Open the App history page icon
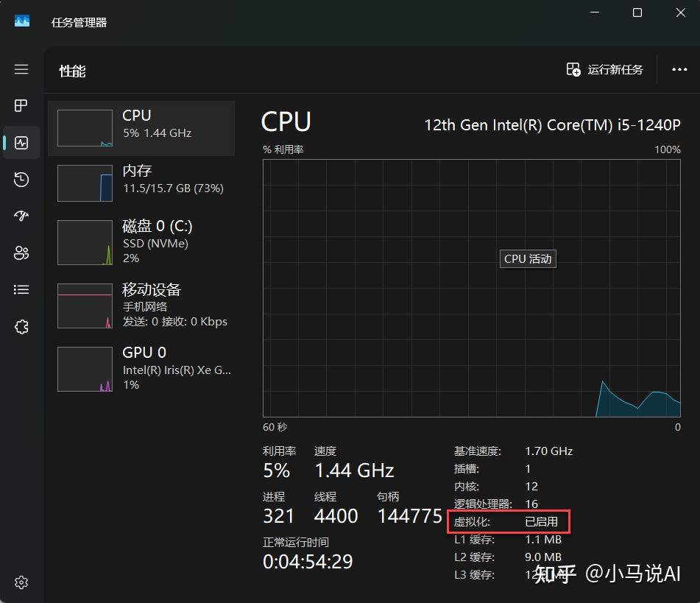Viewport: 700px width, 603px height. [21, 179]
